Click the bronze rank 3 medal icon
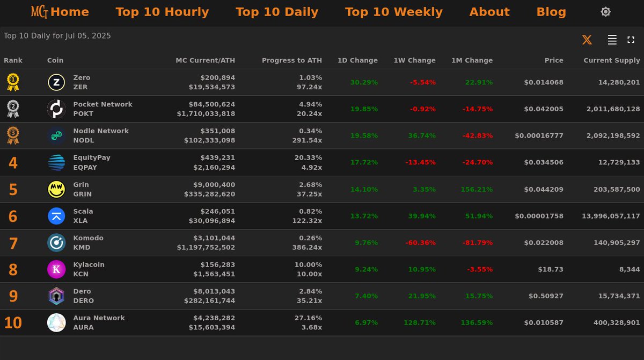The height and width of the screenshot is (360, 644). click(13, 135)
